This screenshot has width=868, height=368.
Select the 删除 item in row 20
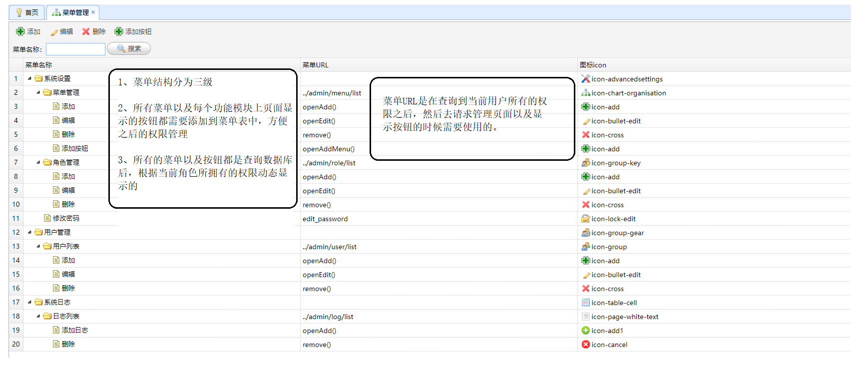pyautogui.click(x=68, y=344)
